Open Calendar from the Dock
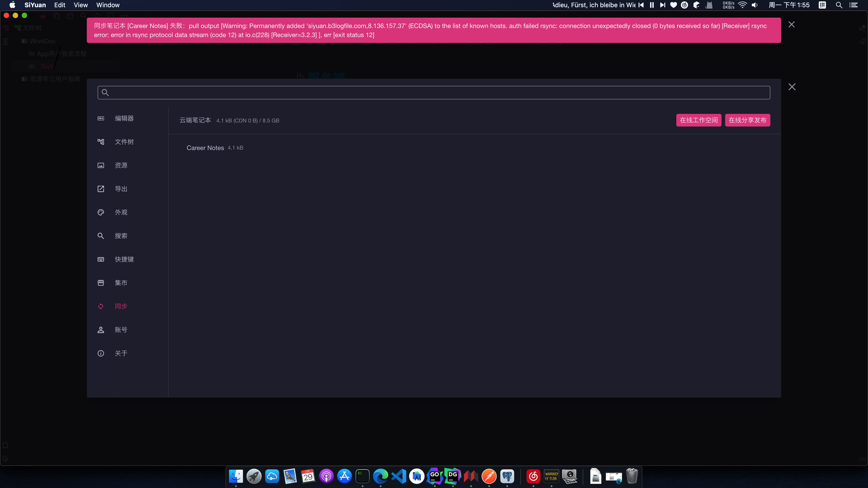 [308, 476]
